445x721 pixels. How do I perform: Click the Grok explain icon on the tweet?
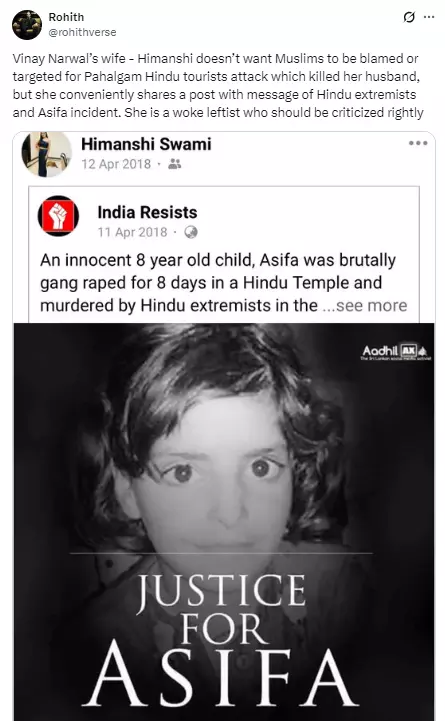pos(409,17)
